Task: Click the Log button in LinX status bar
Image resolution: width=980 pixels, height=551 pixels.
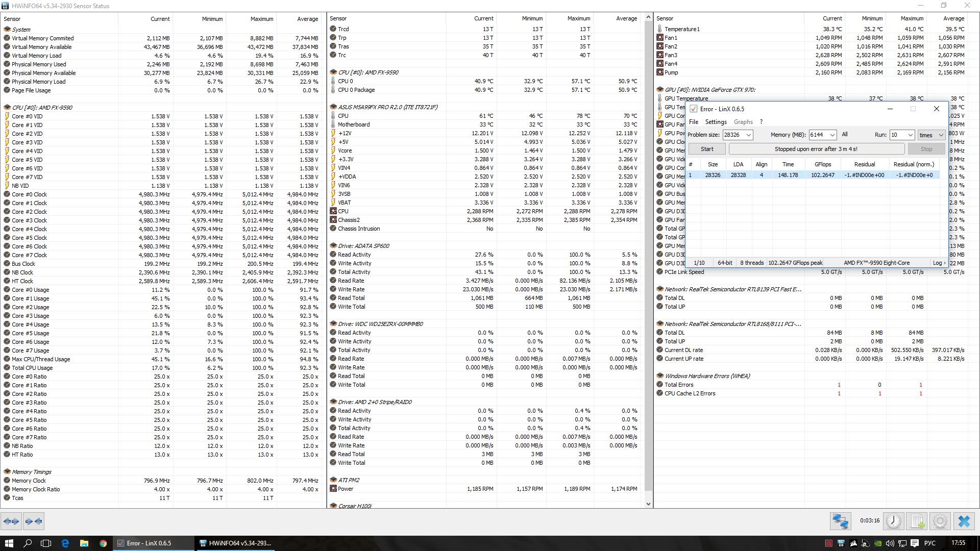Action: coord(939,263)
